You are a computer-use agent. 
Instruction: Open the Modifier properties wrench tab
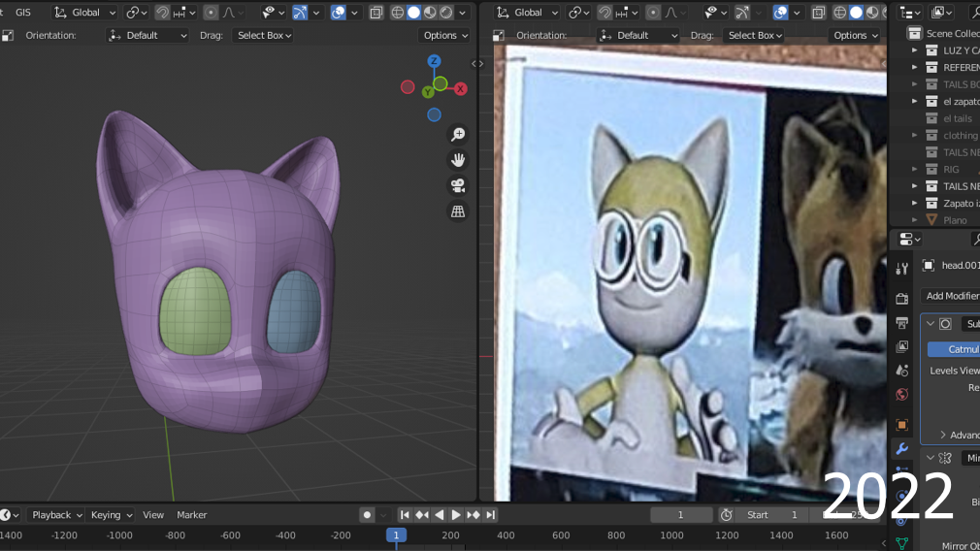pyautogui.click(x=901, y=449)
